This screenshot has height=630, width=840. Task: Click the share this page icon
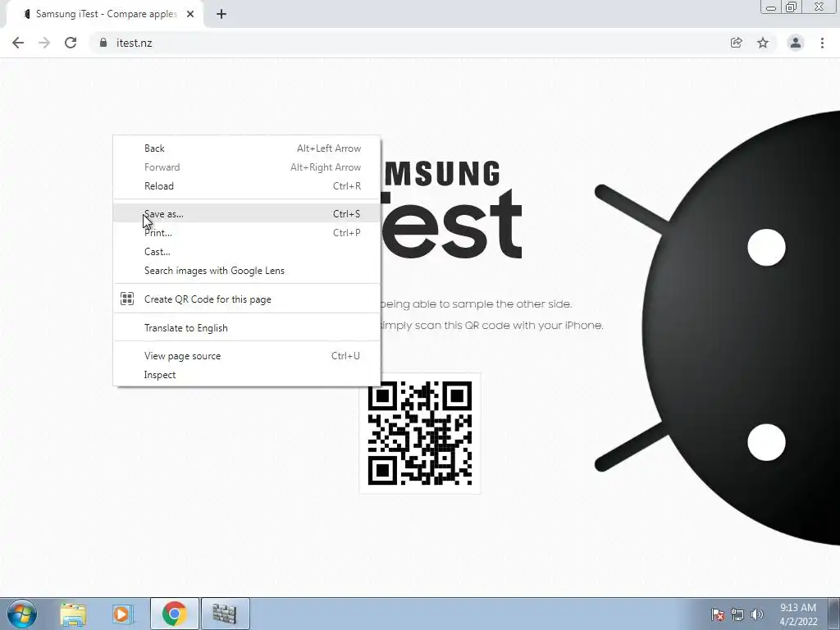[x=737, y=43]
